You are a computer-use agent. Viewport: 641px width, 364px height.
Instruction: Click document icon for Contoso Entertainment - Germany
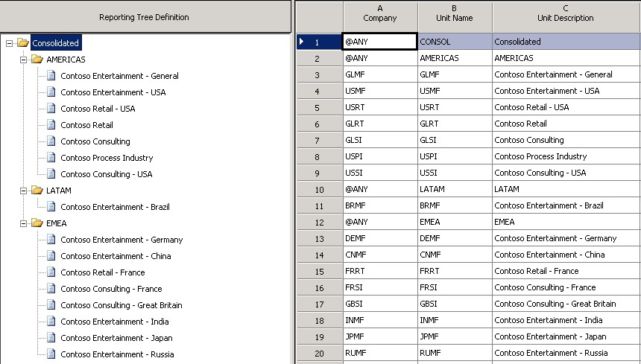(51, 239)
